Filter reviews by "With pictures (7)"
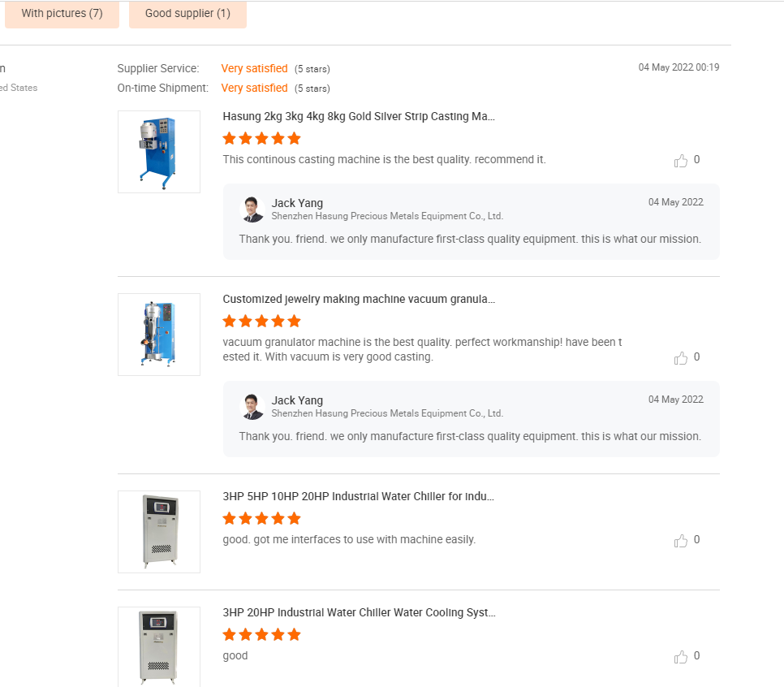The image size is (784, 687). point(62,14)
